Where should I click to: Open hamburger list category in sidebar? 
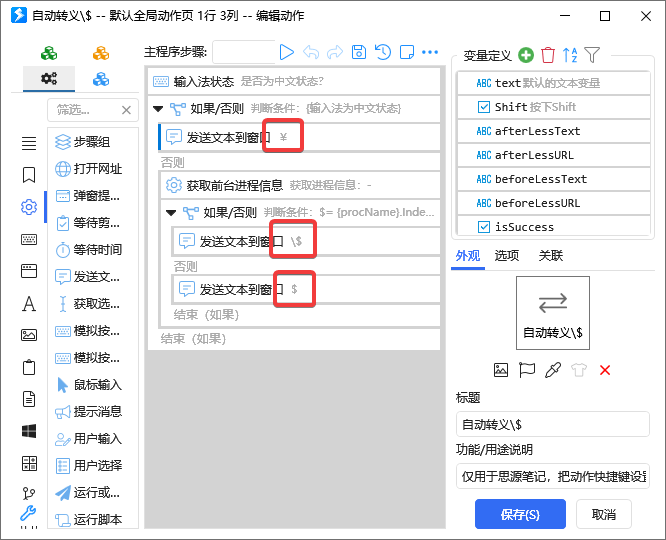tap(29, 143)
